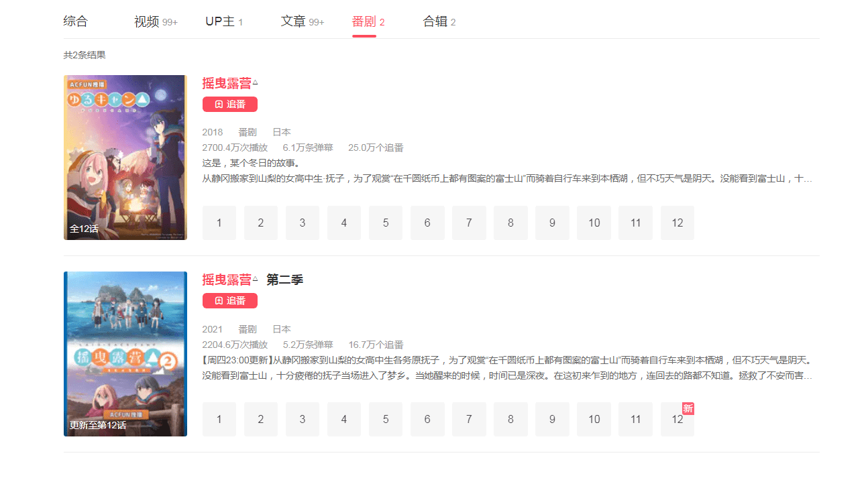Play episode 8 of 2018 season
This screenshot has width=868, height=478.
[x=510, y=223]
